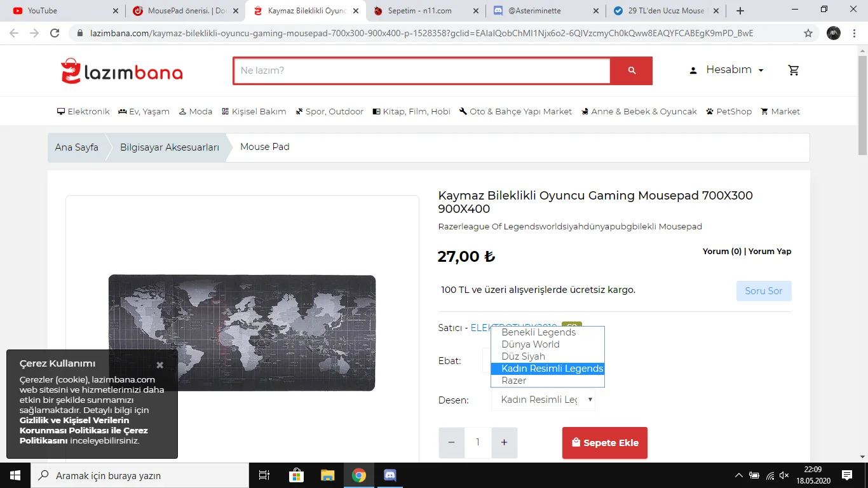Open the Kitap, Film, Hobi category
This screenshot has height=488, width=868.
click(412, 111)
